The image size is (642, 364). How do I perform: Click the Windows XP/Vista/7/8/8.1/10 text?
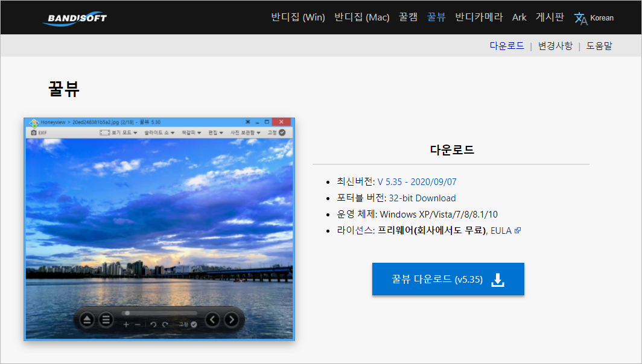coord(439,215)
